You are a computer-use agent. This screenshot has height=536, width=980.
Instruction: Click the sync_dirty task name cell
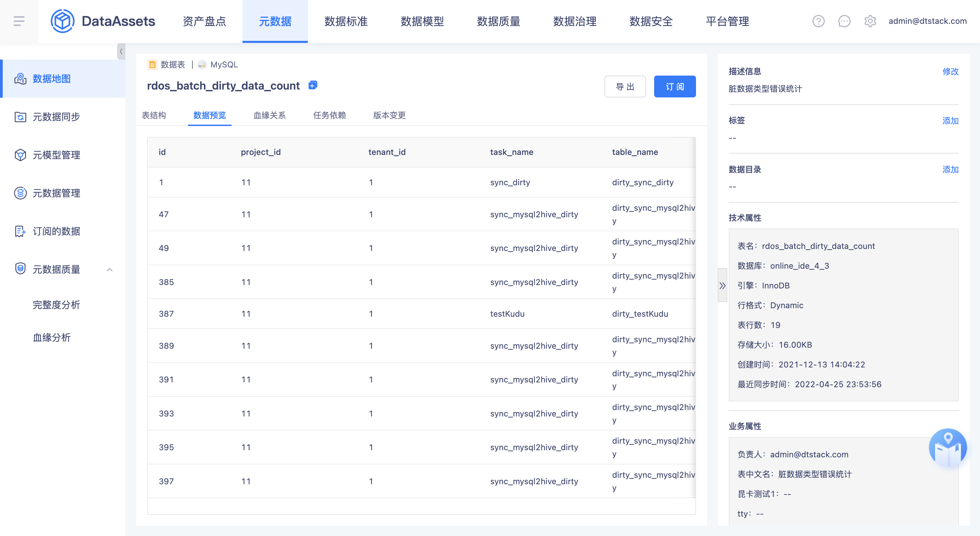[x=510, y=182]
